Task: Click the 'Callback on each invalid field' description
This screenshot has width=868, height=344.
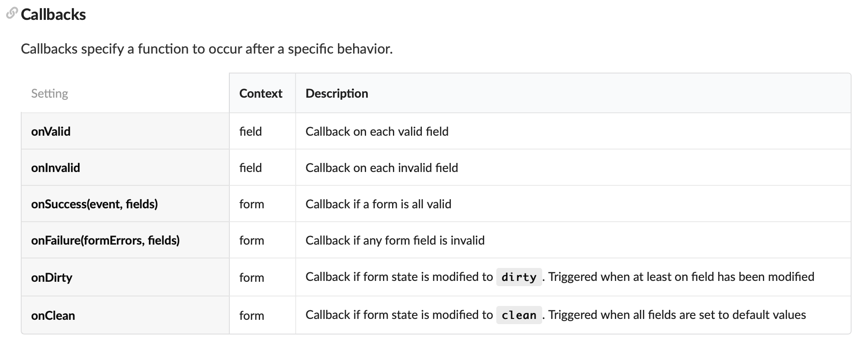Action: pos(382,168)
